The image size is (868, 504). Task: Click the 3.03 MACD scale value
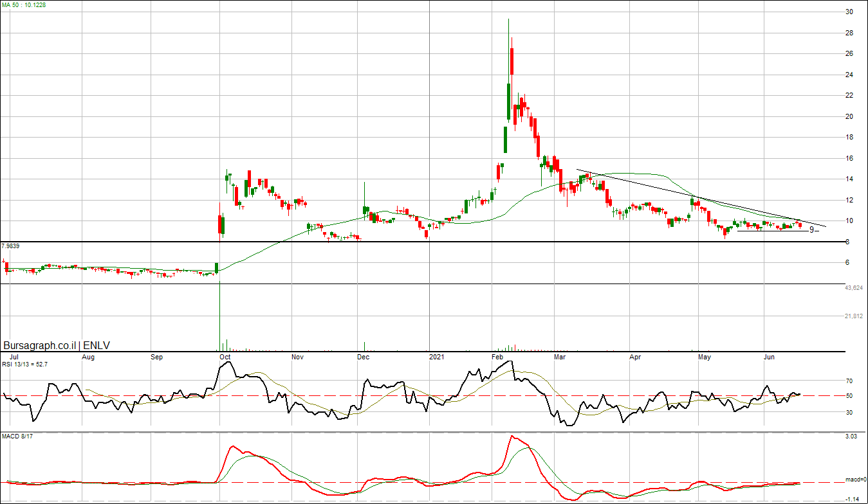pyautogui.click(x=851, y=437)
